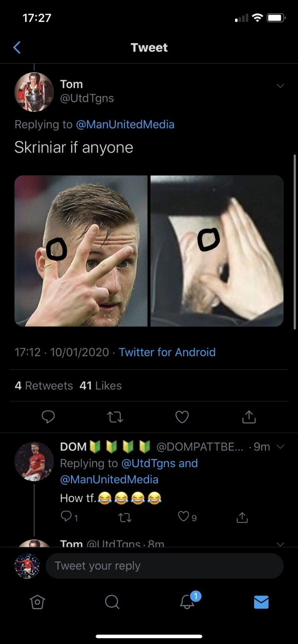298x644 pixels.
Task: Retweet Tom's Skriniar tweet
Action: tap(115, 417)
